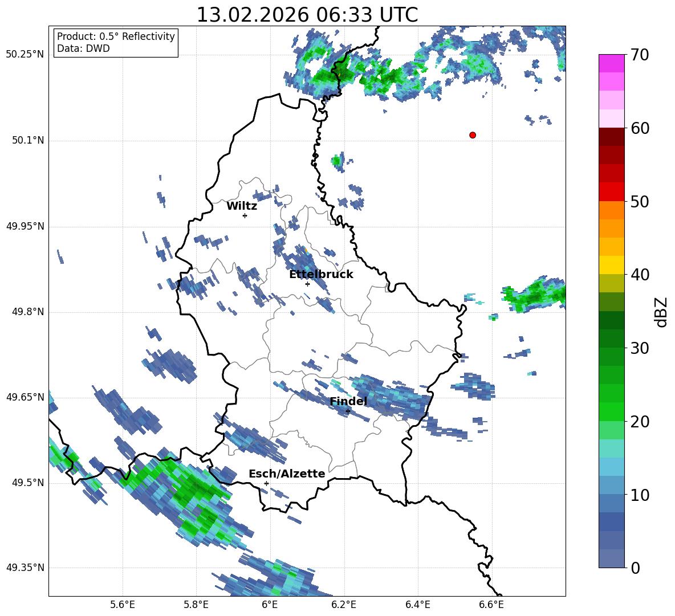Click the 49.65°N latitude label

[x=25, y=397]
